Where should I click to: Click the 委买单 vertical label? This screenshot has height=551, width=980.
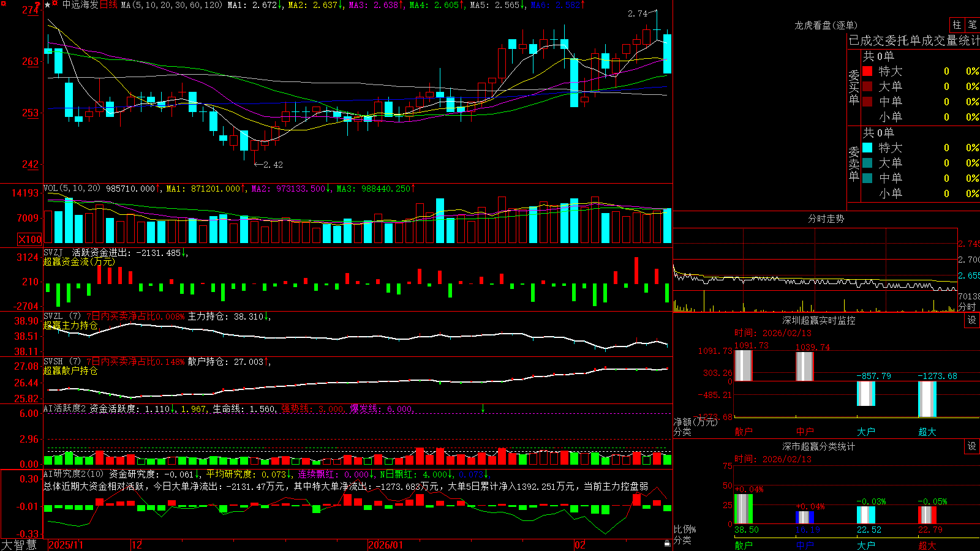pos(854,87)
